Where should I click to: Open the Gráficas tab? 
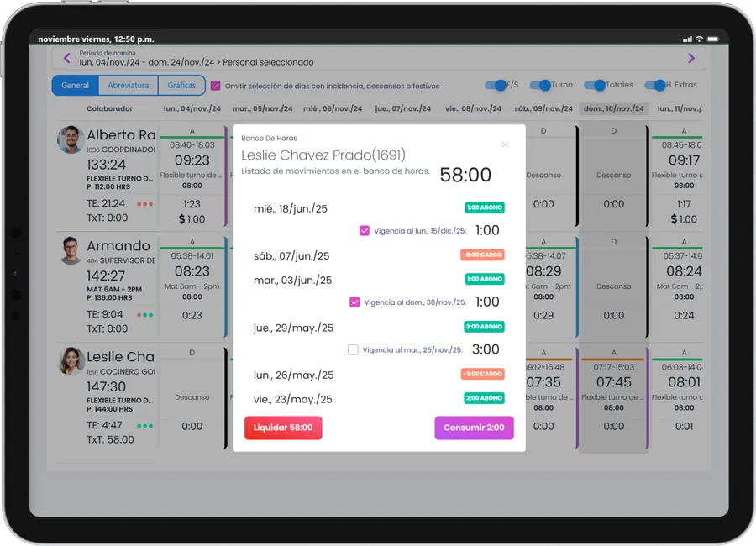(181, 86)
